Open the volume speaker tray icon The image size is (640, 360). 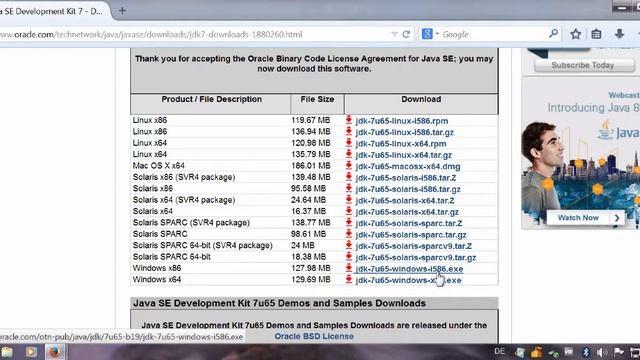(602, 352)
